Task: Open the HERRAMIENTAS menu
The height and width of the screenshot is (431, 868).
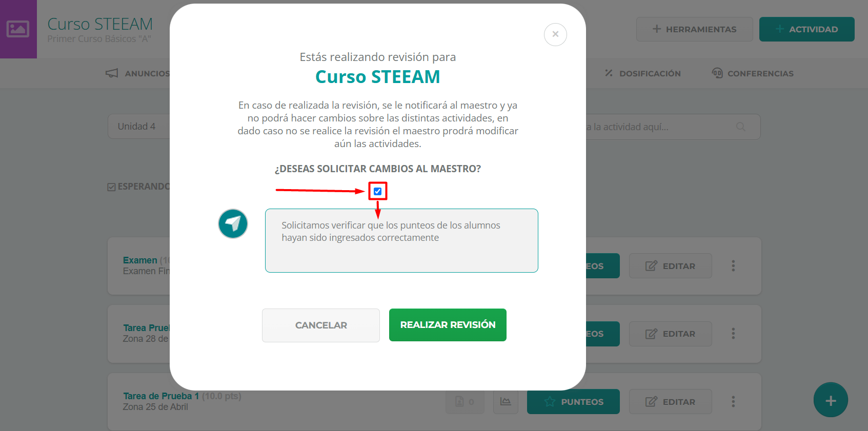Action: pyautogui.click(x=694, y=29)
